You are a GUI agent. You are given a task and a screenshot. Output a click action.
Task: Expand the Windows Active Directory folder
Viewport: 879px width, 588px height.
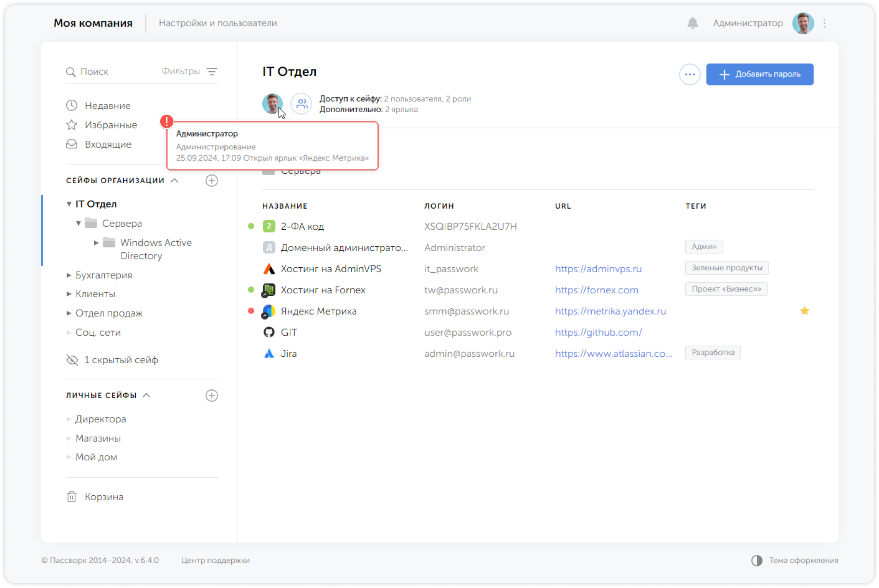tap(96, 243)
